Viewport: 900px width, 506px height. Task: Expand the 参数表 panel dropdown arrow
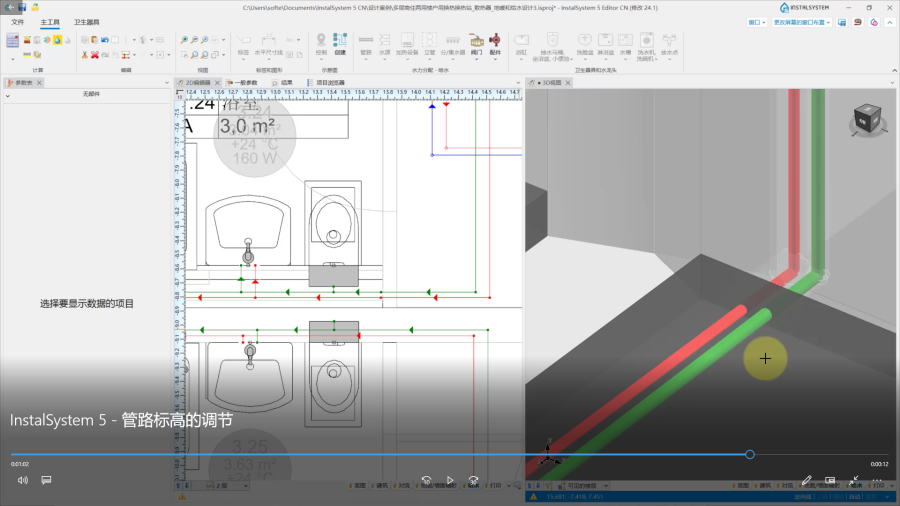pyautogui.click(x=166, y=83)
